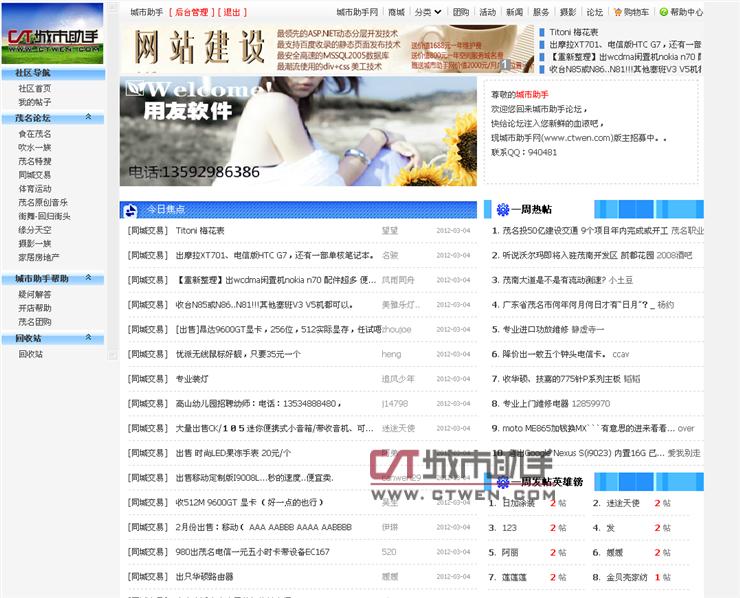
Task: Open 购物车 link
Action: pyautogui.click(x=636, y=12)
